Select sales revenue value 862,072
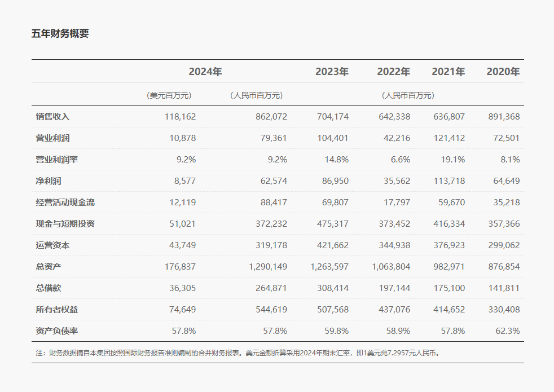This screenshot has width=554, height=392. click(271, 117)
